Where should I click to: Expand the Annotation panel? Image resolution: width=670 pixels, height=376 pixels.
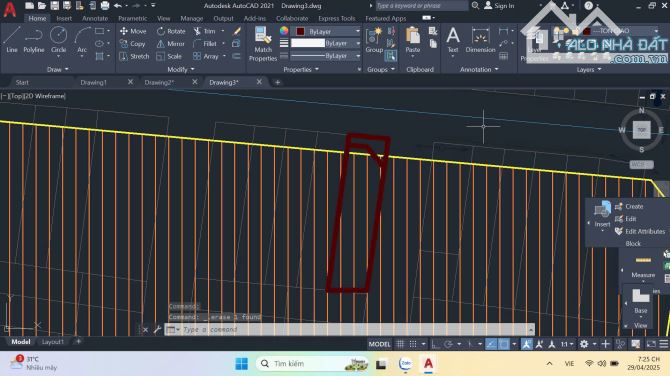479,69
